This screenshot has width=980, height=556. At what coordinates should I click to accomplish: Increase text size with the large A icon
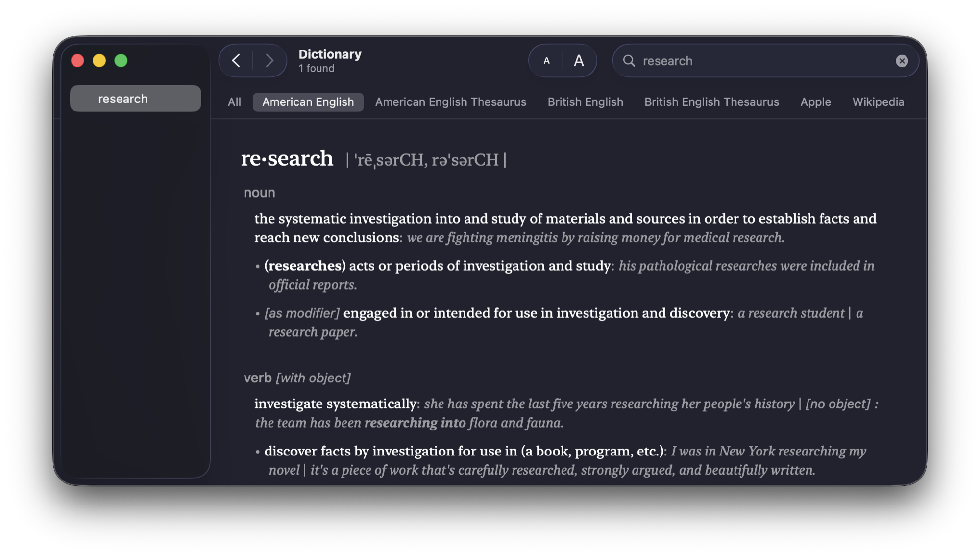[579, 60]
